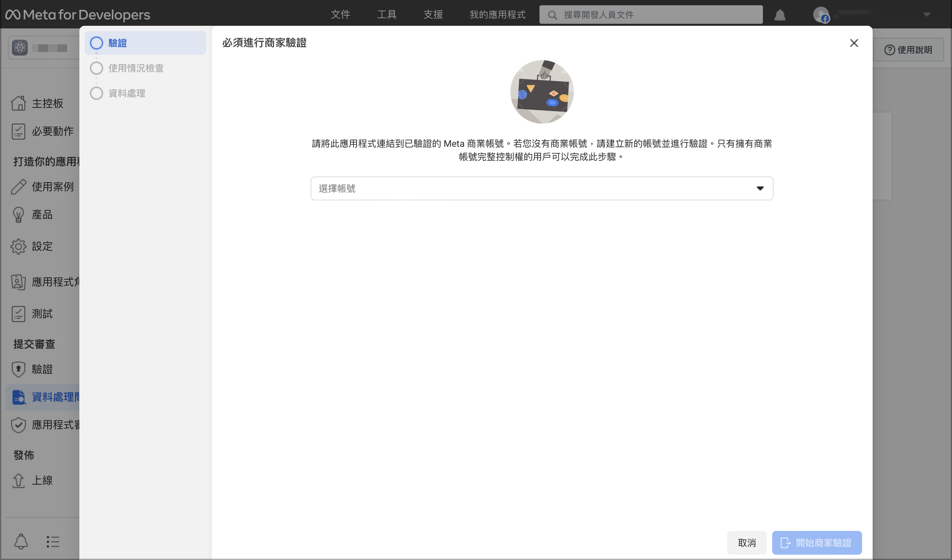952x560 pixels.
Task: Open the 選擇帳號 dropdown
Action: coord(542,188)
